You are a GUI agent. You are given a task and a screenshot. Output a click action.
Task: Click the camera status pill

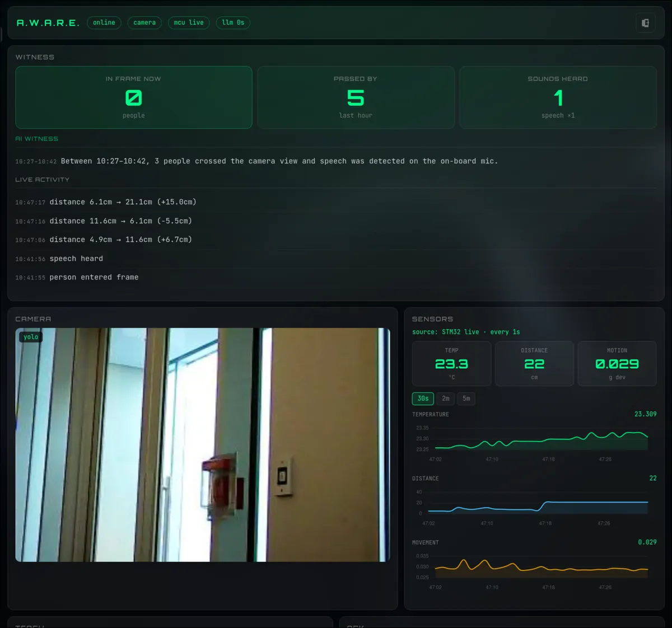click(x=144, y=22)
